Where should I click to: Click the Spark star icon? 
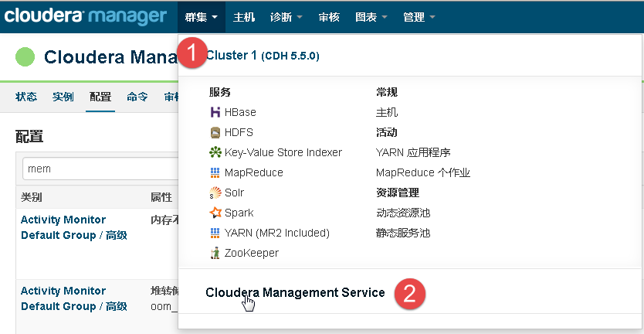pos(215,213)
